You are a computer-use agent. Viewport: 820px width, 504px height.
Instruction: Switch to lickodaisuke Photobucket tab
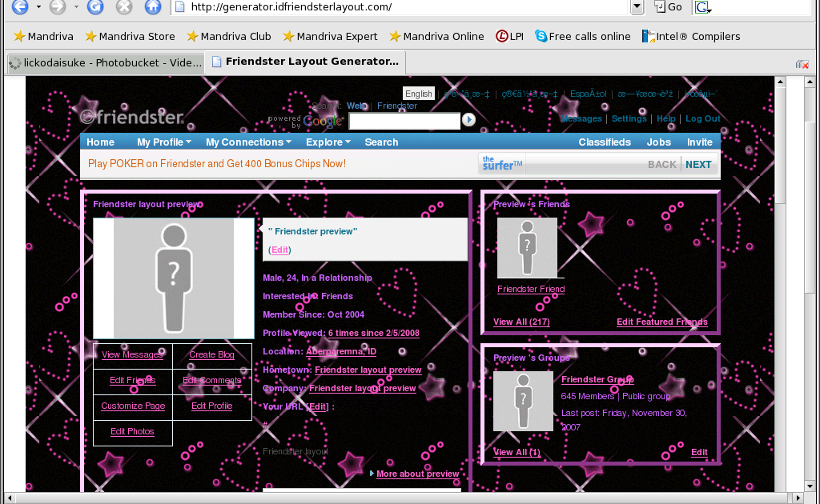(106, 62)
